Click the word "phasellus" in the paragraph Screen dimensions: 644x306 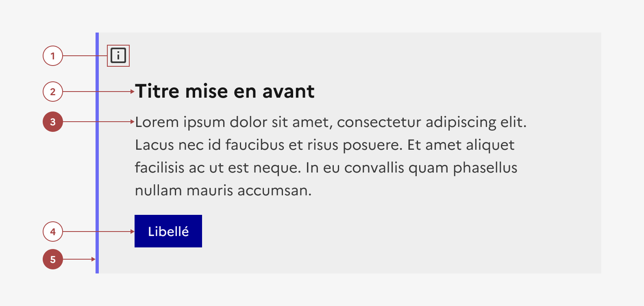[485, 168]
